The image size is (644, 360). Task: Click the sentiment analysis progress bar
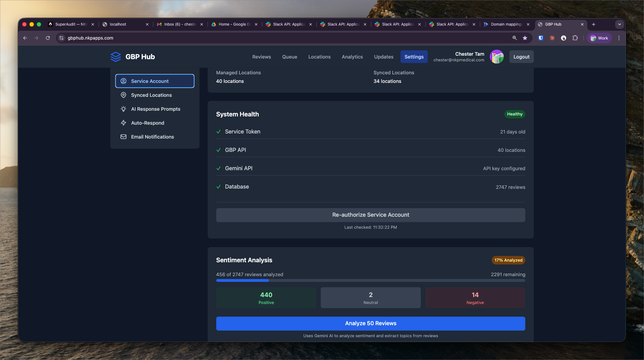coord(370,280)
